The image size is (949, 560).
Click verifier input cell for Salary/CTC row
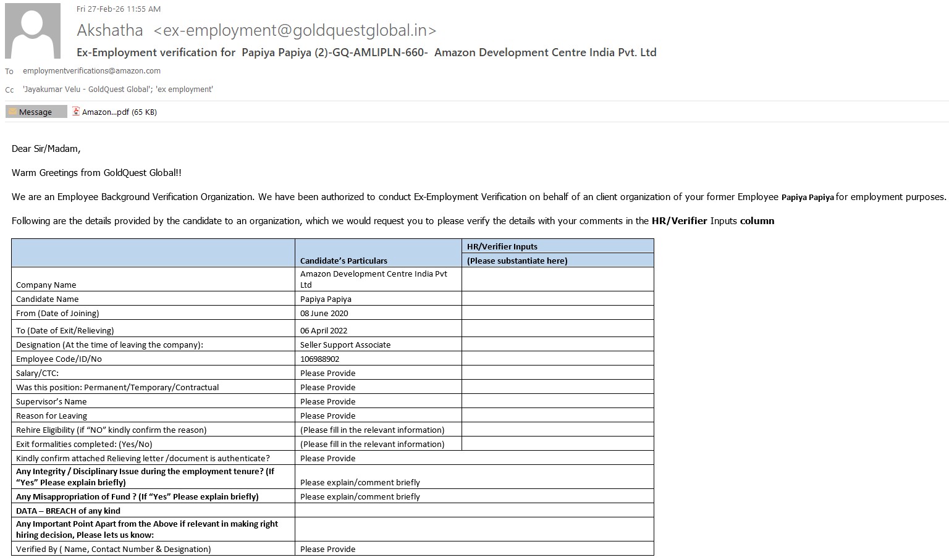(557, 373)
